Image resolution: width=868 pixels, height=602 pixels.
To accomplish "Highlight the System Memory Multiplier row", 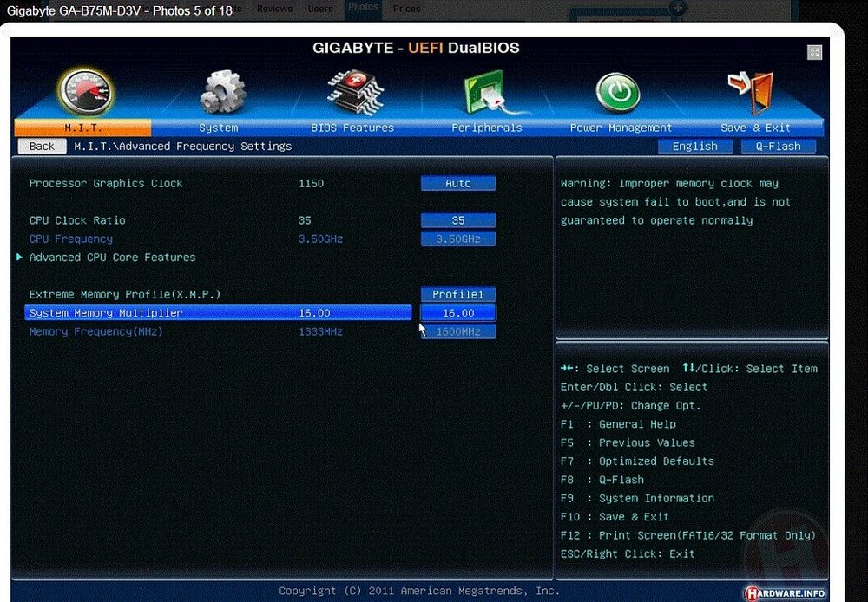I will (218, 312).
